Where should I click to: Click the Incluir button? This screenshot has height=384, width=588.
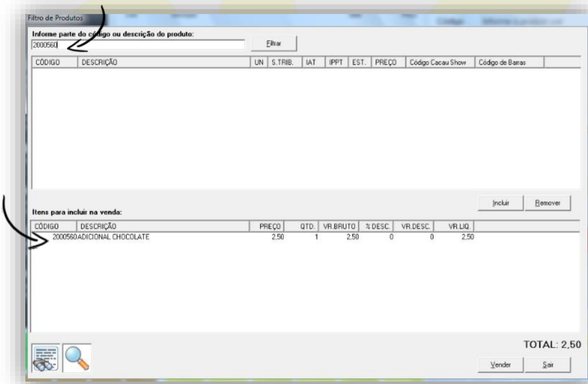coord(500,203)
